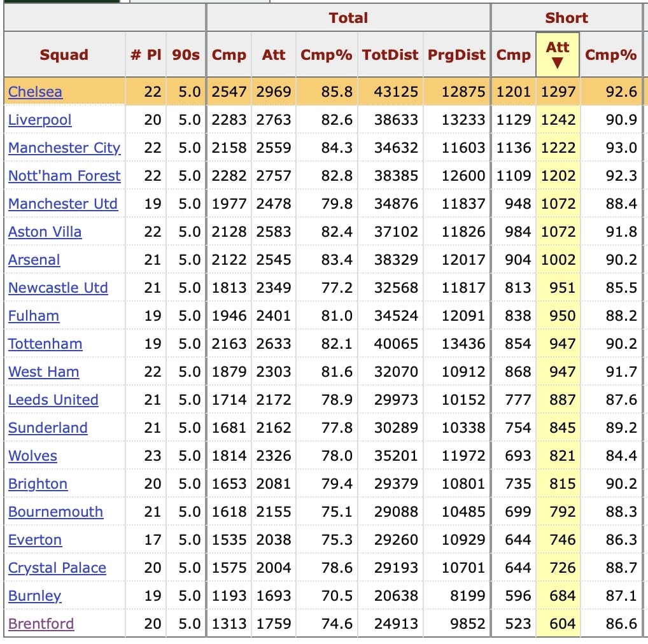Image resolution: width=648 pixels, height=644 pixels.
Task: Open the Brentford squad link
Action: coord(41,624)
